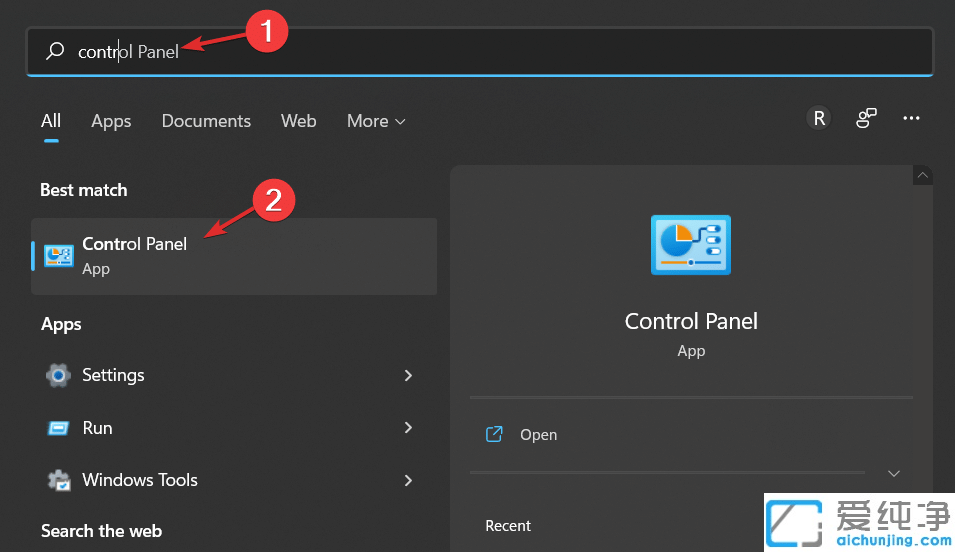Expand Run result chevron
This screenshot has height=552, width=955.
(408, 428)
